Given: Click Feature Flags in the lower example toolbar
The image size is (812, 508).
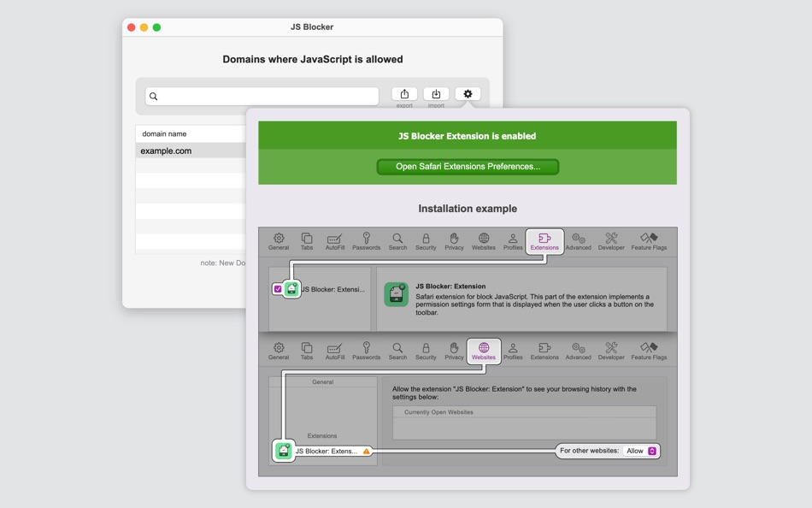Looking at the screenshot, I should 649,351.
